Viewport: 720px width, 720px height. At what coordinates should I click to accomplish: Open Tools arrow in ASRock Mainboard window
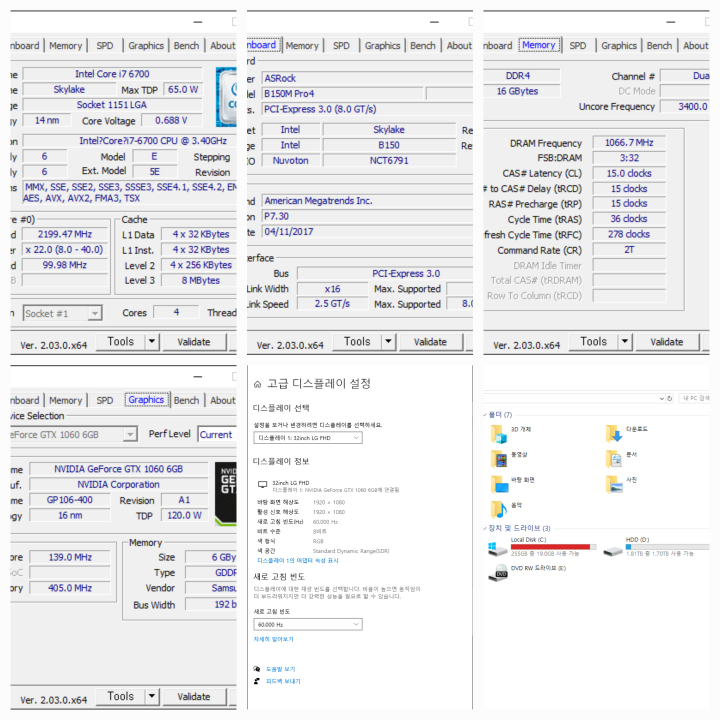coord(388,342)
